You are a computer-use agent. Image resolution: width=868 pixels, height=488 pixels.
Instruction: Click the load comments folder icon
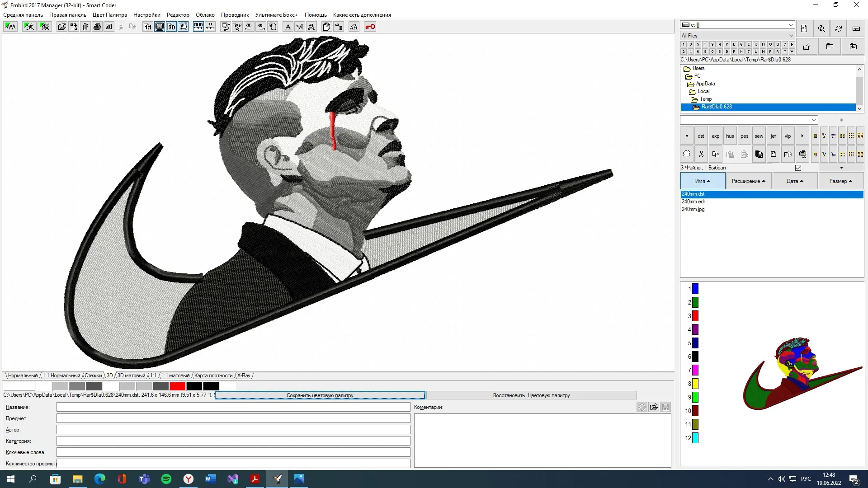point(654,407)
